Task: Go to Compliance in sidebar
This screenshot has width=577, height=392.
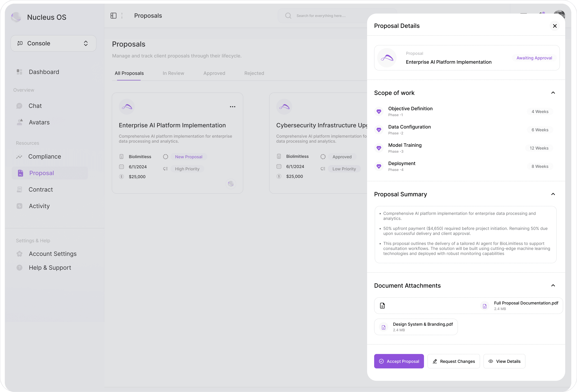Action: (x=44, y=156)
